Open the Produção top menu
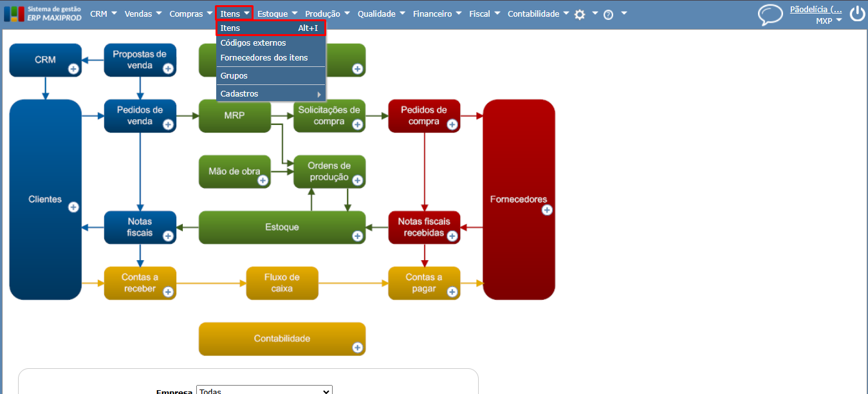Image resolution: width=868 pixels, height=394 pixels. click(x=327, y=14)
